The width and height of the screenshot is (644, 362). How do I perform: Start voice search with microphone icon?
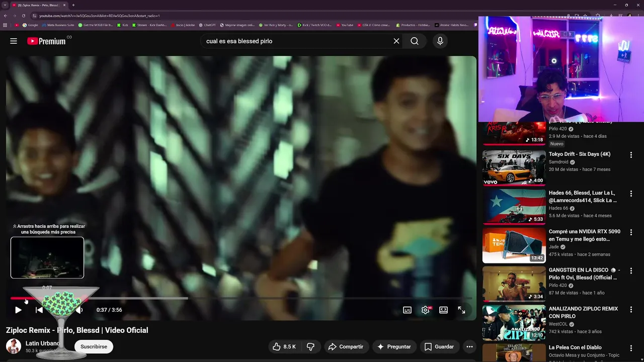click(x=440, y=41)
